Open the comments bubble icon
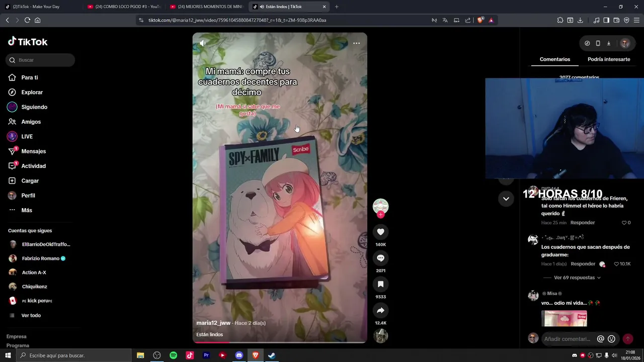This screenshot has width=644, height=362. [x=380, y=258]
